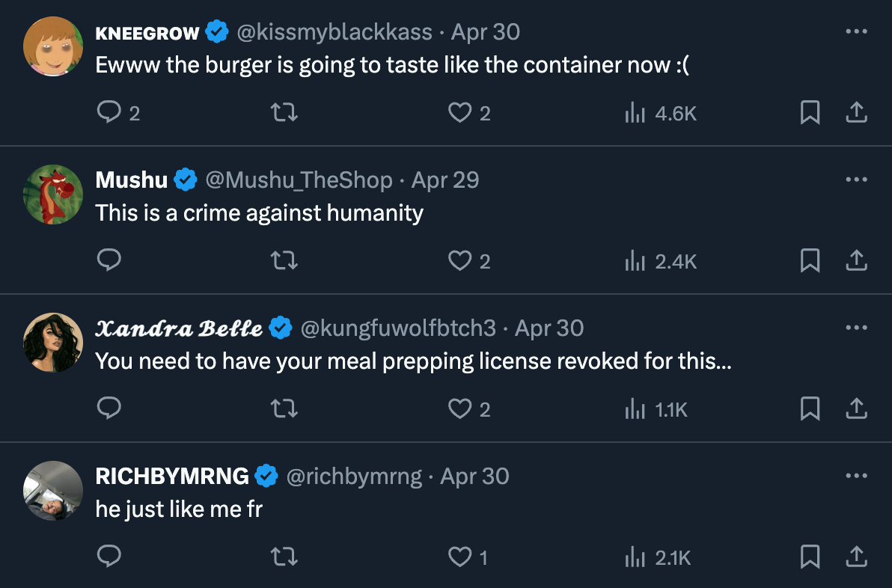
Task: Bookmark RICHBYMRNG's tweet
Action: point(810,557)
